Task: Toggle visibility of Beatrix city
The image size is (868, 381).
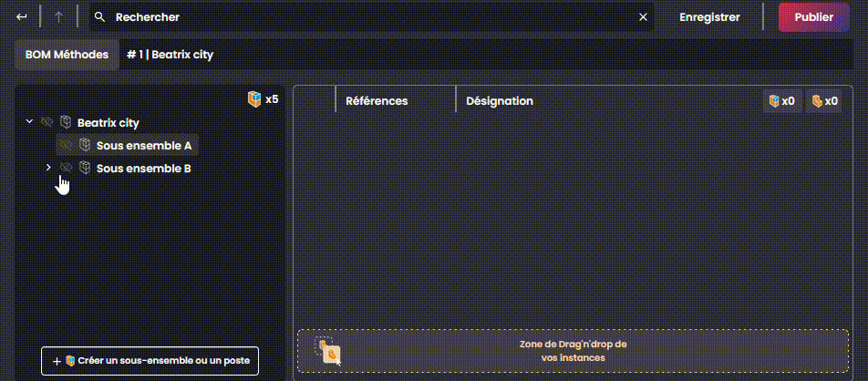Action: point(46,122)
